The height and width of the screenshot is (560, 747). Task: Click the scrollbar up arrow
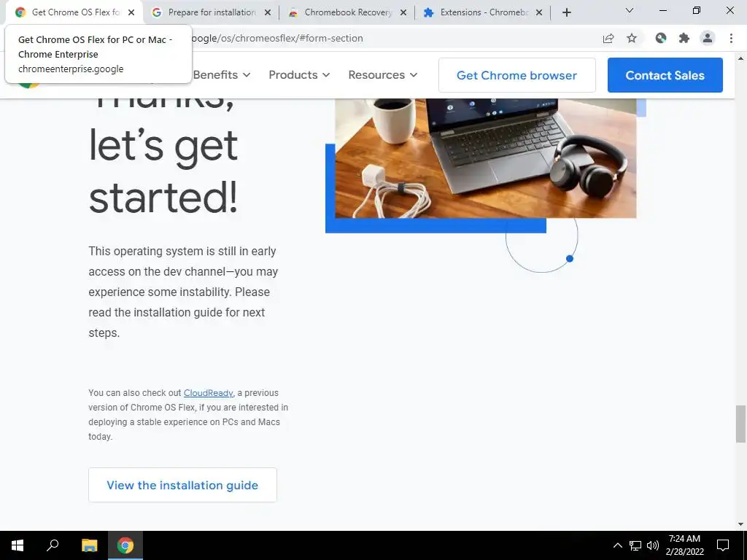click(740, 58)
